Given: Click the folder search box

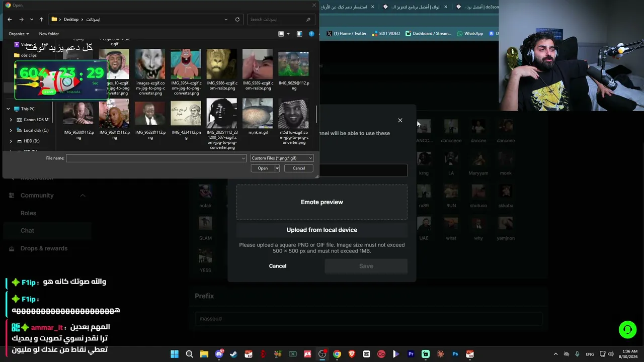Looking at the screenshot, I should coord(281,19).
